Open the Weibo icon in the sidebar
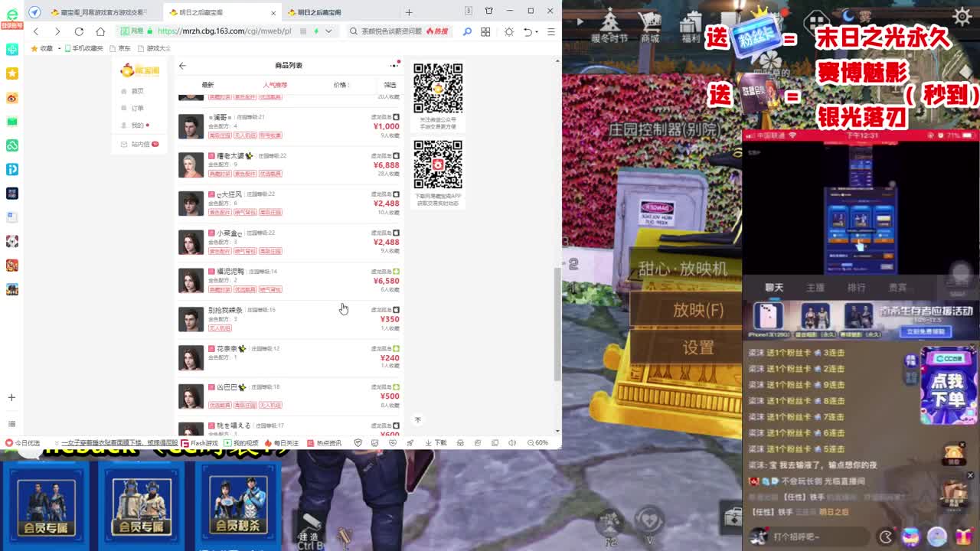This screenshot has height=551, width=980. point(12,98)
